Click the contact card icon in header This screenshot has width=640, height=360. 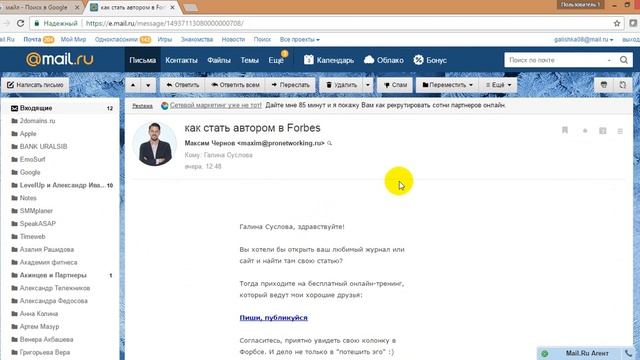tap(602, 131)
